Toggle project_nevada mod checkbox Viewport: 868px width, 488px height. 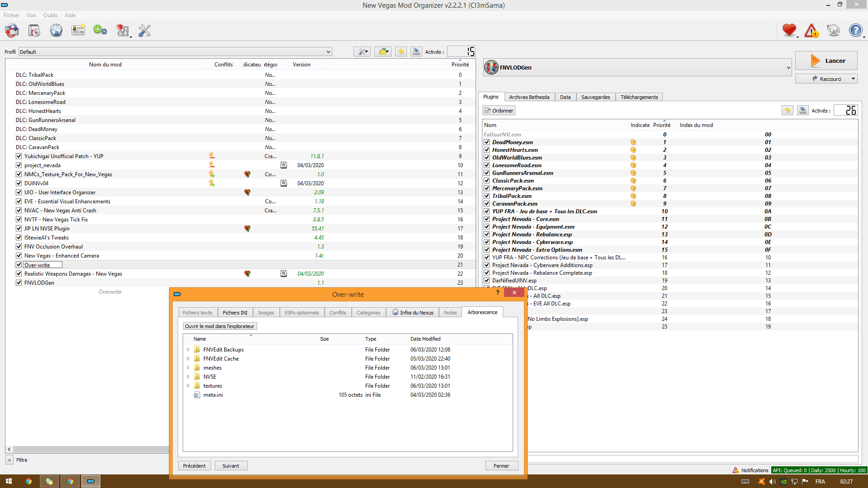(19, 165)
